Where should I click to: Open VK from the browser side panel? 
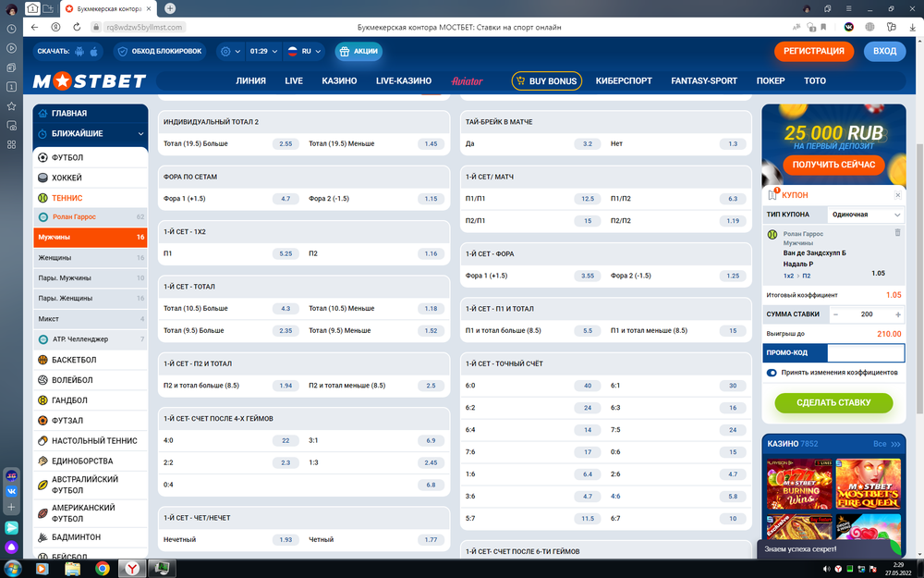(x=11, y=491)
